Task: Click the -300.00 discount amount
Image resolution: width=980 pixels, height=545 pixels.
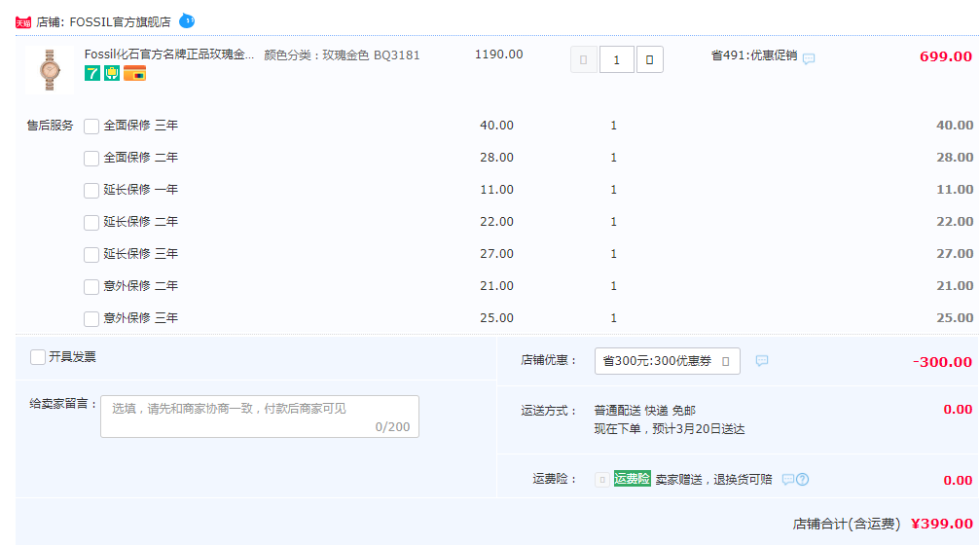Action: pyautogui.click(x=942, y=362)
